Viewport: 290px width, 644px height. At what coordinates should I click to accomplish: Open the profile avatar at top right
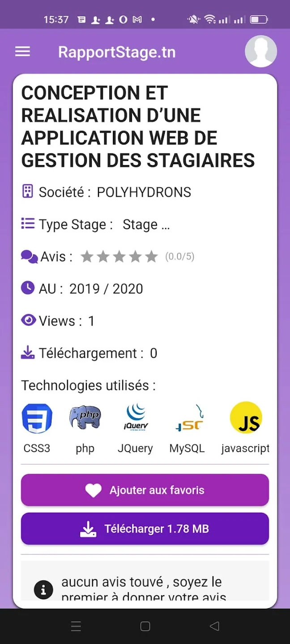(x=261, y=51)
